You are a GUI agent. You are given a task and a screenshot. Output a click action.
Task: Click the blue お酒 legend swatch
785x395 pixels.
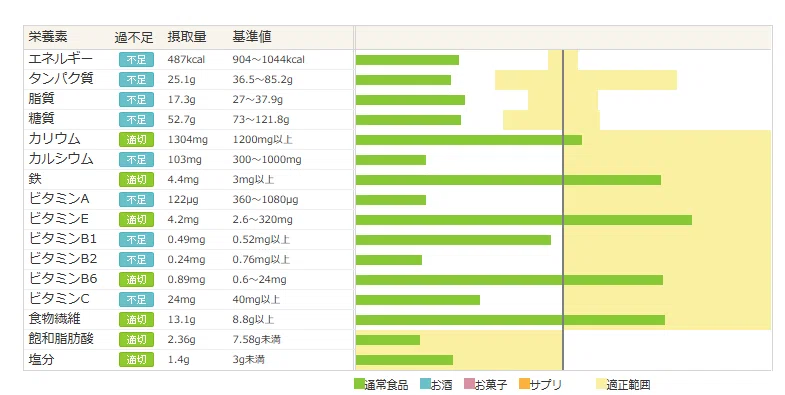pyautogui.click(x=425, y=384)
